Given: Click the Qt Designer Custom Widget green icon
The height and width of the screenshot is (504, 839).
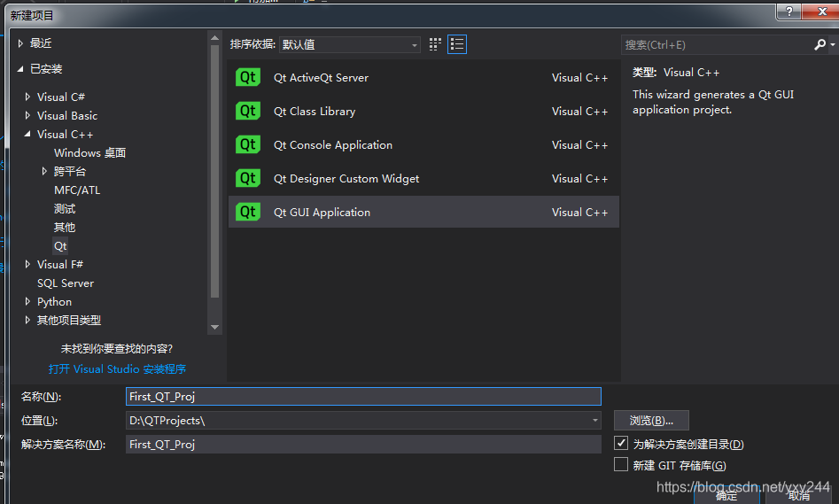Looking at the screenshot, I should 248,179.
